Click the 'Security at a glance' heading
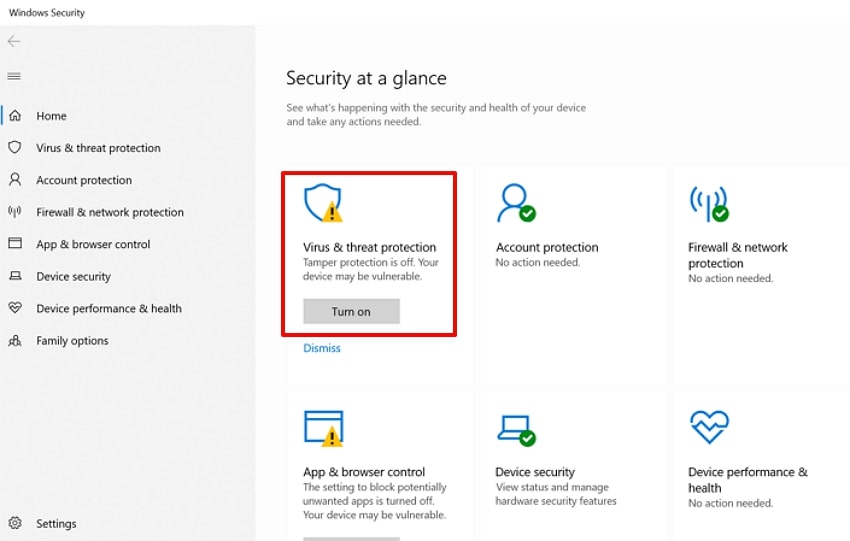The image size is (850, 541). (366, 78)
